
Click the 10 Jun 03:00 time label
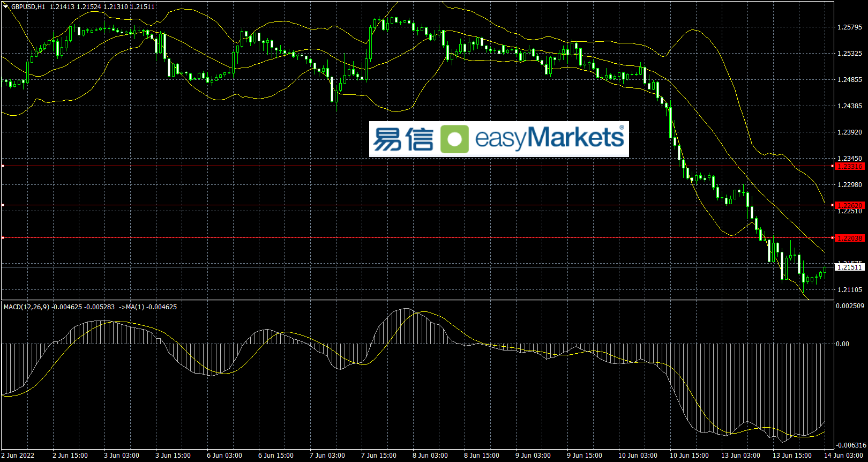(x=638, y=456)
